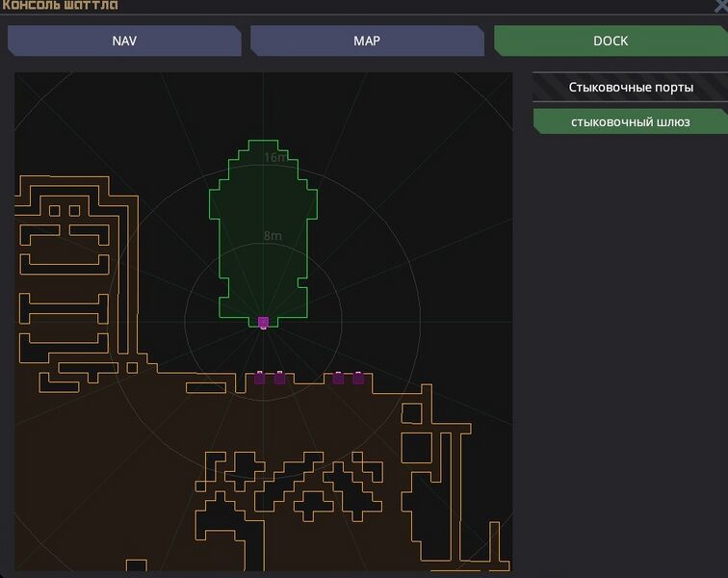Click the small rectangle left of the docking ports
Screen dimensions: 728x578
tap(206, 387)
